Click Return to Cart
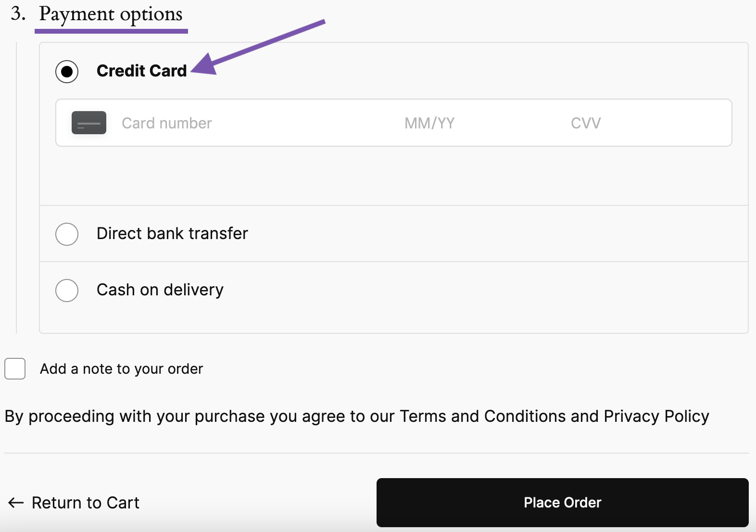The image size is (756, 532). [85, 503]
